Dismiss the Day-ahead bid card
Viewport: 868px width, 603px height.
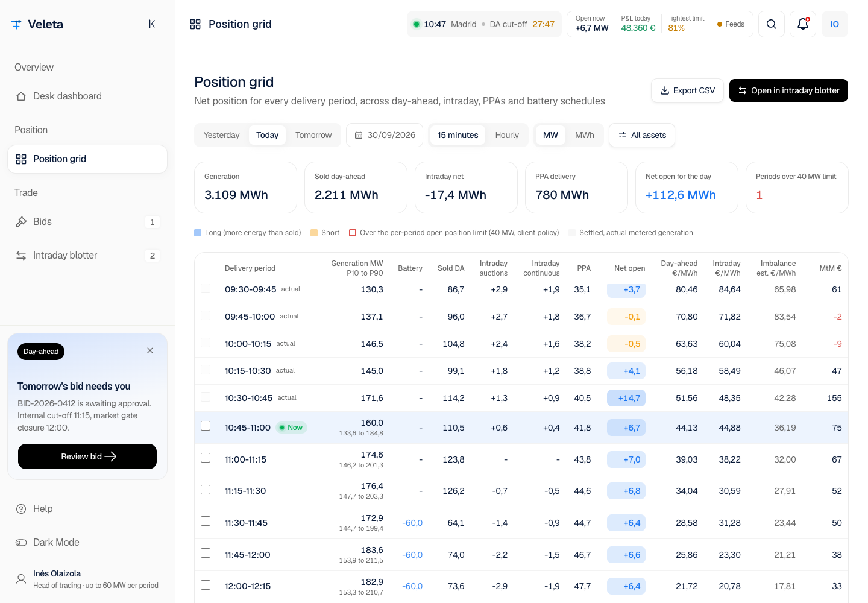click(x=150, y=350)
